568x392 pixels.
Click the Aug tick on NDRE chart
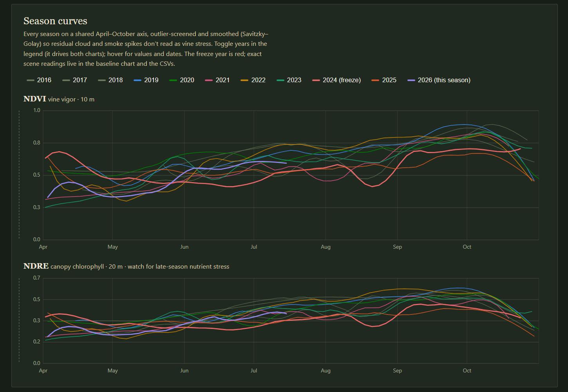pos(326,371)
